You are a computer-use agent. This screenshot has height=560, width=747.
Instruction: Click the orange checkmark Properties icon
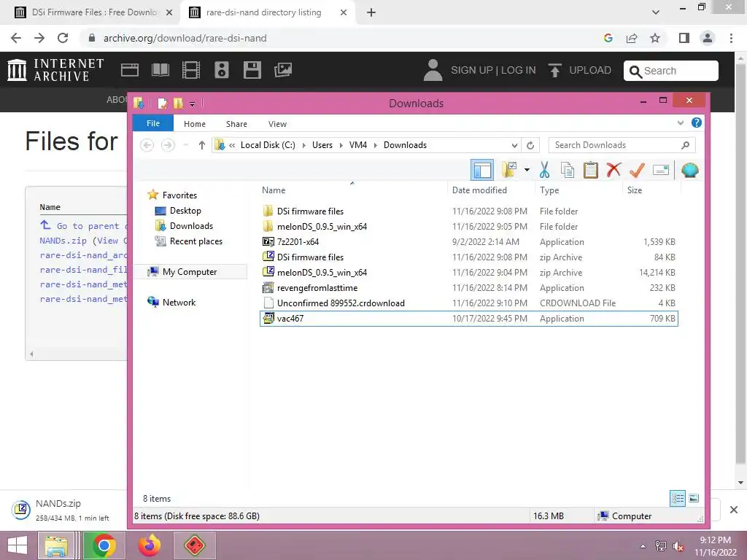pos(637,170)
